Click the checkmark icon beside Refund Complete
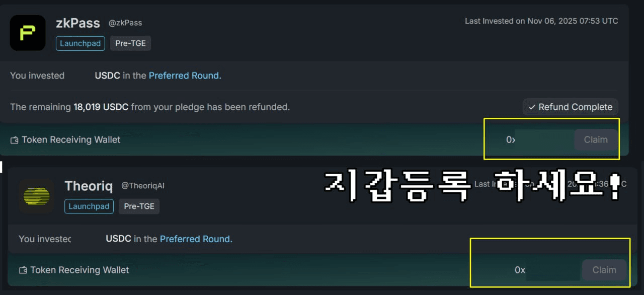The height and width of the screenshot is (295, 644). [x=532, y=107]
